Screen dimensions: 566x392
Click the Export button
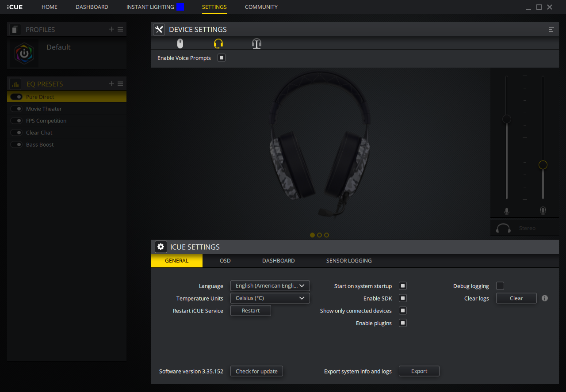[x=419, y=371]
